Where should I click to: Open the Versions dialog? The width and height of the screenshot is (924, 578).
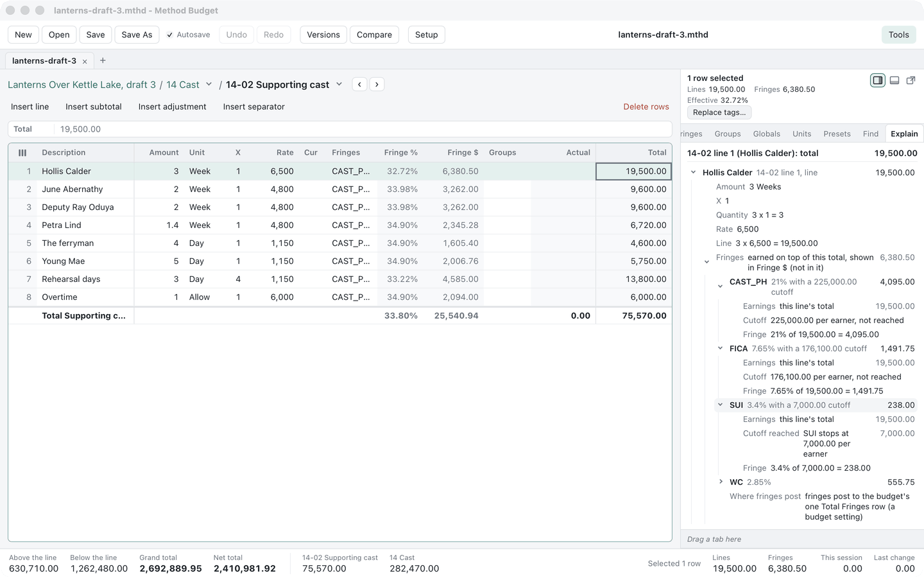point(323,35)
